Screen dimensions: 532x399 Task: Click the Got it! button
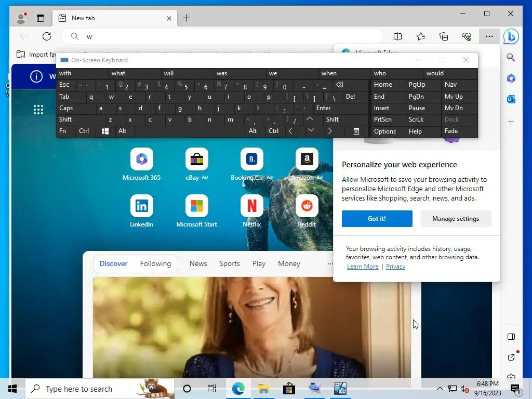pos(377,219)
